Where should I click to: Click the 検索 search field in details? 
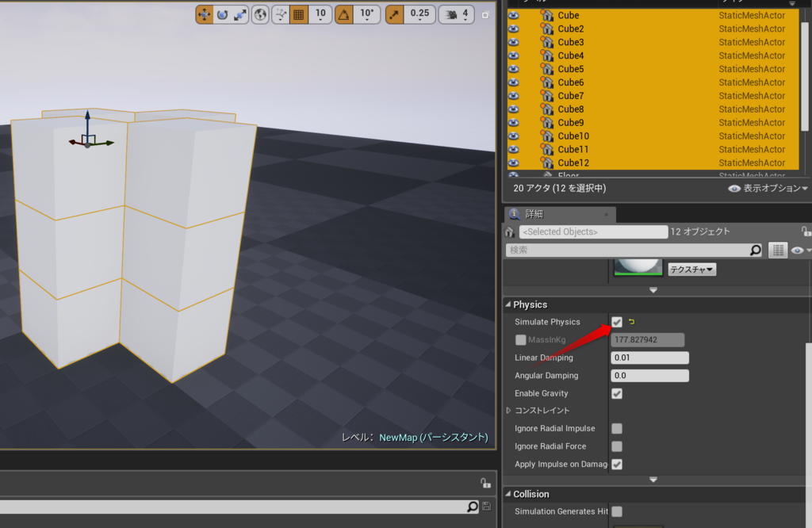pos(628,251)
